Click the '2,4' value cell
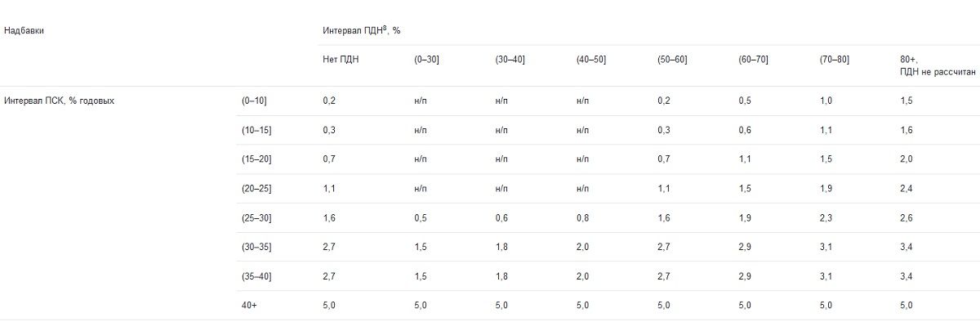Screen dimensions: 980x331 point(906,189)
